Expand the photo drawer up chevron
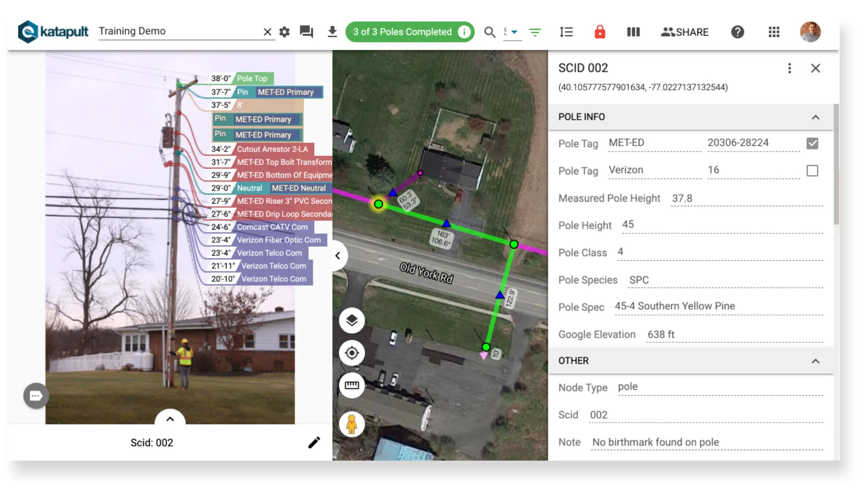868x493 pixels. (x=170, y=418)
